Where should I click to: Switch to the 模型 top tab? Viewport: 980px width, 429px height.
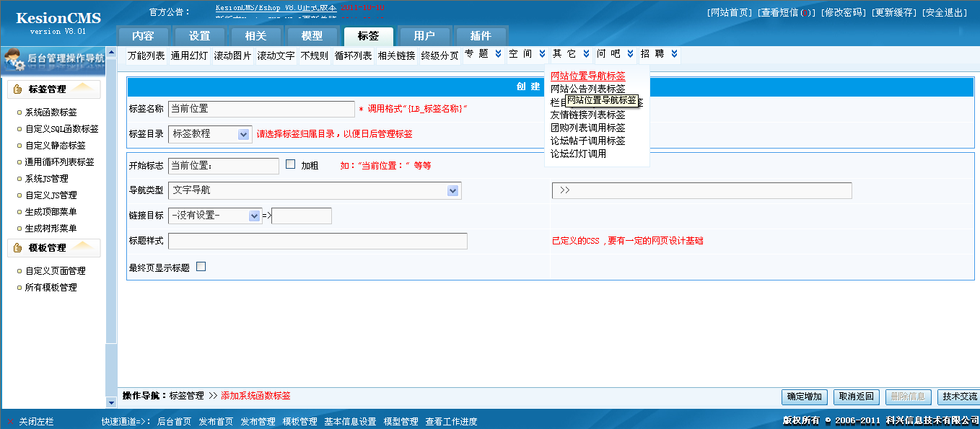pyautogui.click(x=312, y=36)
